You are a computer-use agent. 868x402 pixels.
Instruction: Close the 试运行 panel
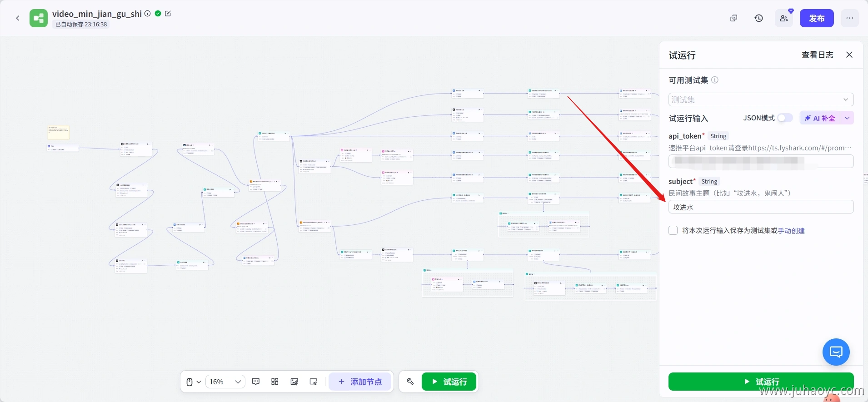pos(849,55)
